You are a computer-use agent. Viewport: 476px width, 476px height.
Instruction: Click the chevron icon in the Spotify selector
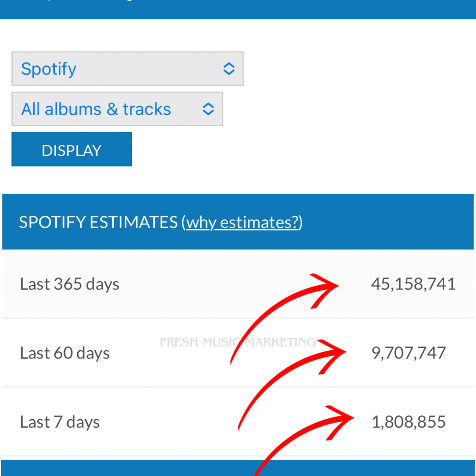point(229,69)
